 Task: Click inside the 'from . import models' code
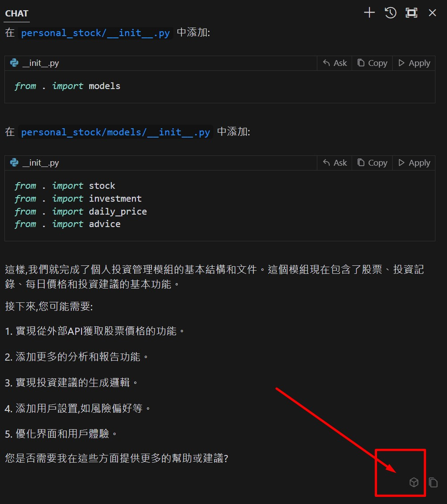tap(67, 86)
